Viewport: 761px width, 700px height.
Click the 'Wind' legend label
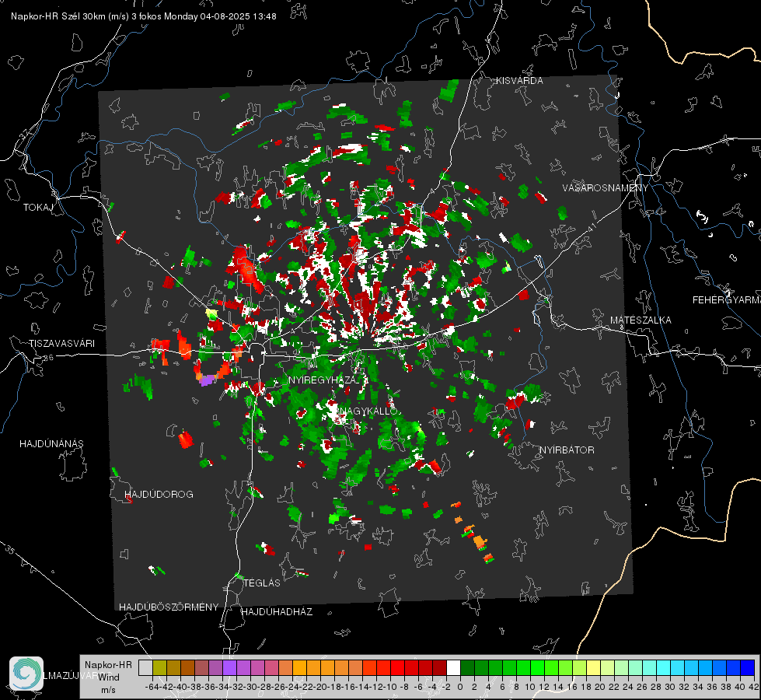coord(109,677)
